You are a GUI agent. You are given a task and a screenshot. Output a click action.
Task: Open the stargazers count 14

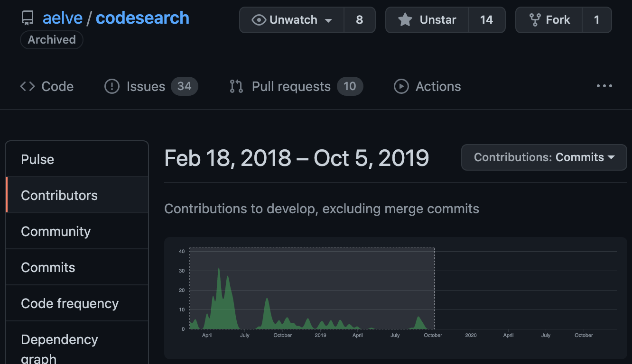(486, 20)
